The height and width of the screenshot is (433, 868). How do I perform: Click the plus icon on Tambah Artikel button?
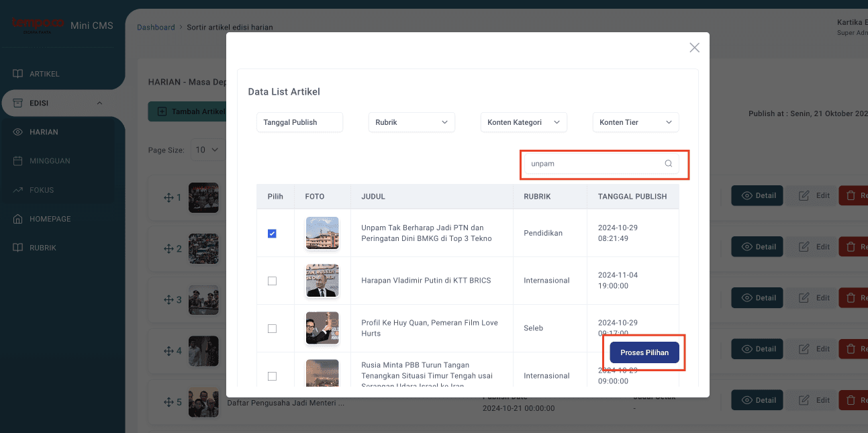coord(162,111)
